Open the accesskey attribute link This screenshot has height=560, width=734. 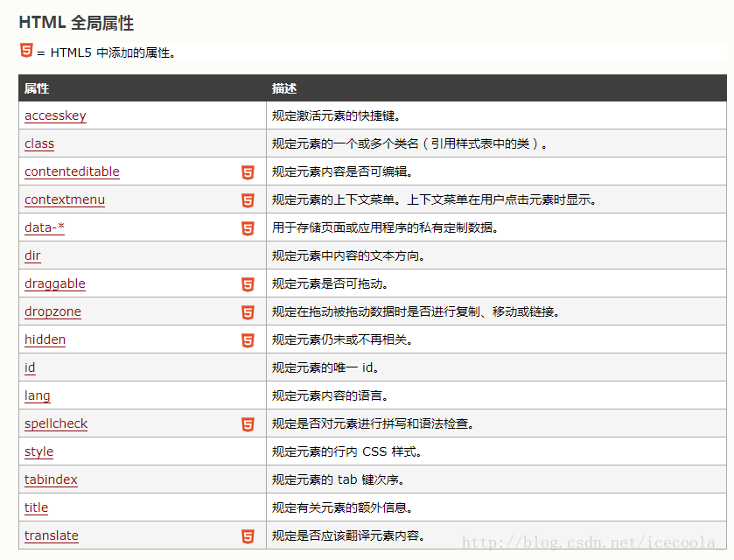tap(55, 115)
